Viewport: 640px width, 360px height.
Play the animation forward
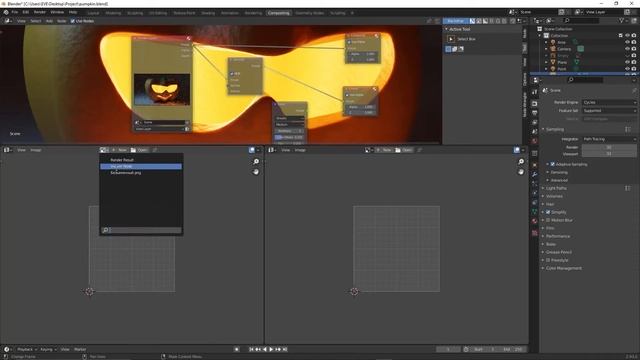pyautogui.click(x=271, y=349)
